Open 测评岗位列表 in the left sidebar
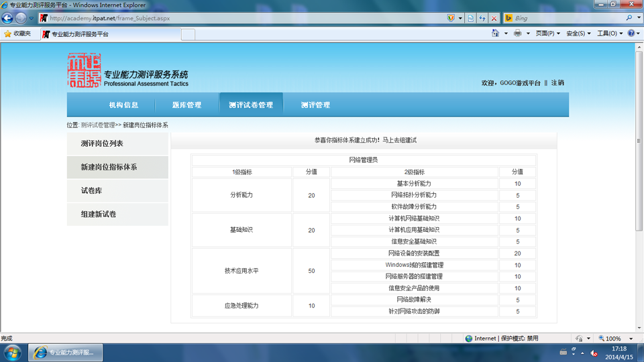644x362 pixels. (117, 143)
